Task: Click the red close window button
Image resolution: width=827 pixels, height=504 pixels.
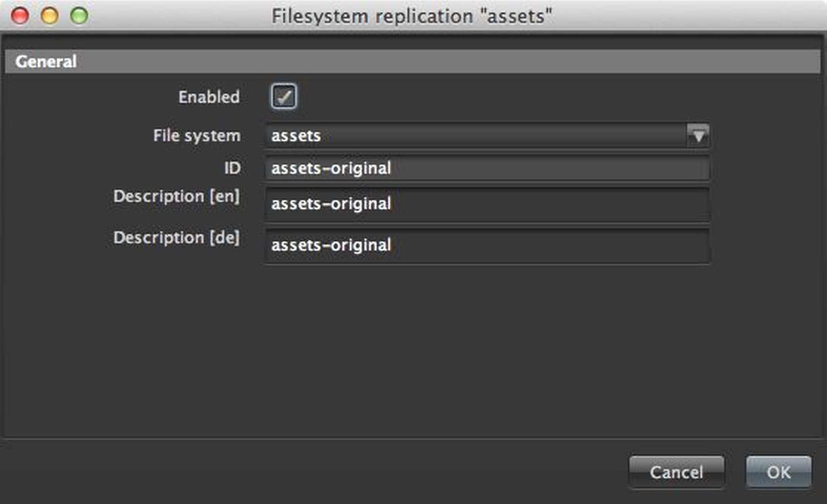Action: click(19, 15)
